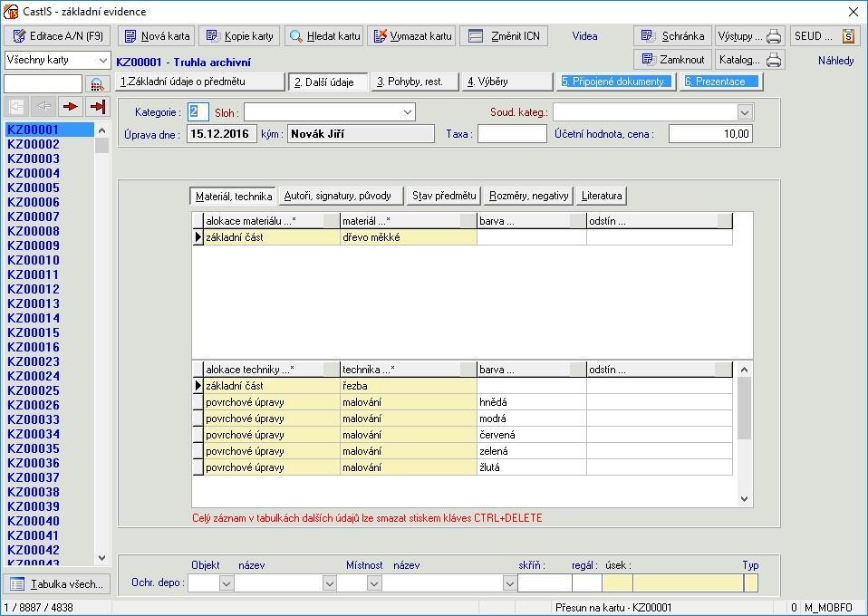868x616 pixels.
Task: Open Tabulka všech table view
Action: [57, 584]
